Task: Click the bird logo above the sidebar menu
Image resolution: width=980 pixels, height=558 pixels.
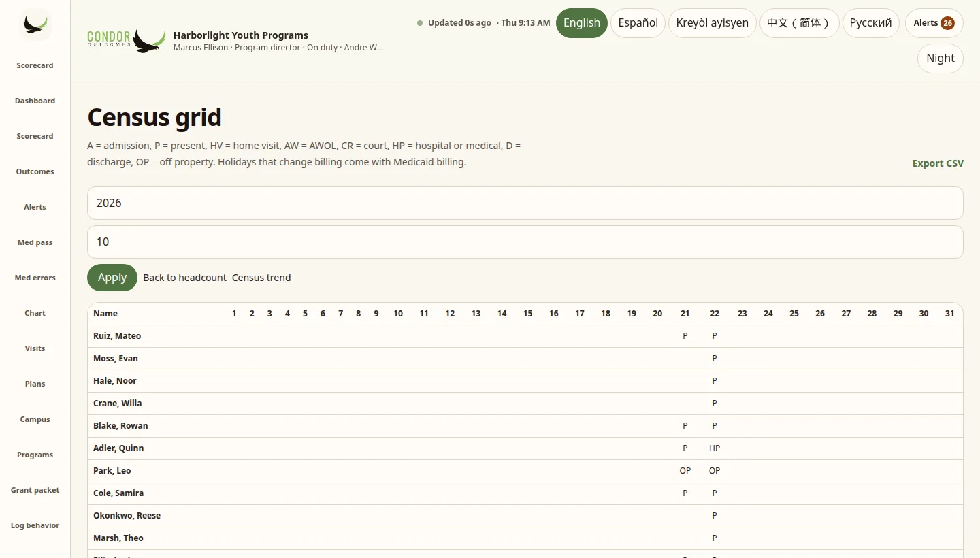Action: point(35,25)
